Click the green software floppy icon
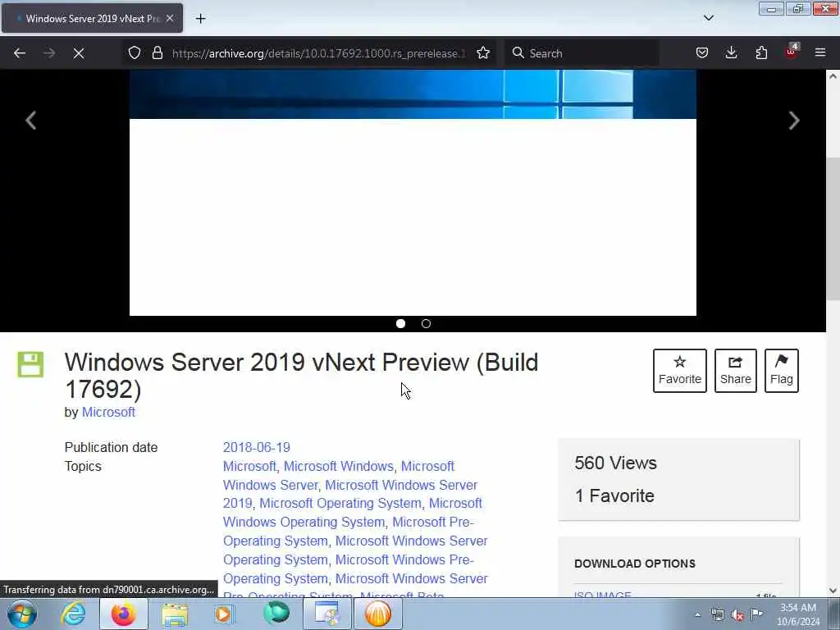The image size is (840, 630). click(30, 364)
